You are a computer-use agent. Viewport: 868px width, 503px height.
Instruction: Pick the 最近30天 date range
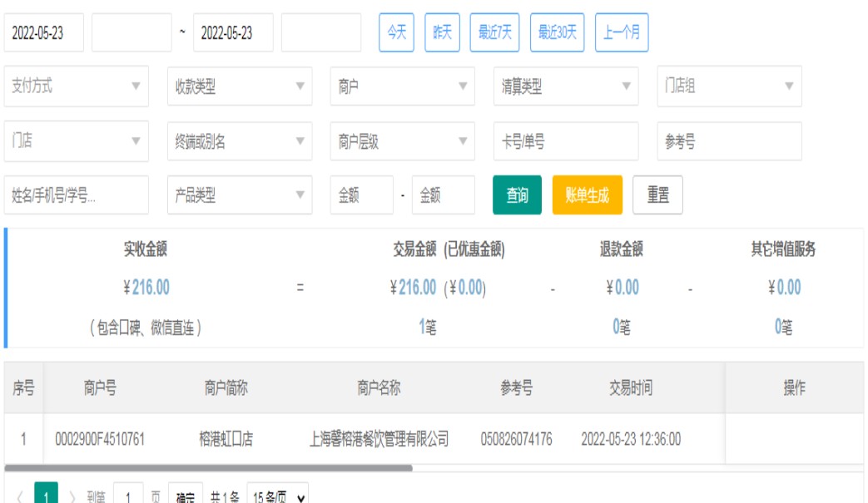coord(558,33)
